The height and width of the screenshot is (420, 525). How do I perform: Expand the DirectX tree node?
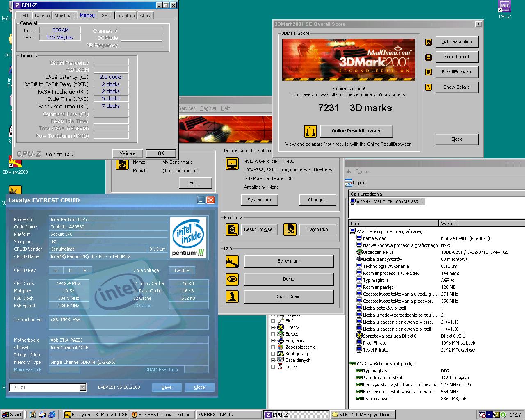(x=273, y=327)
